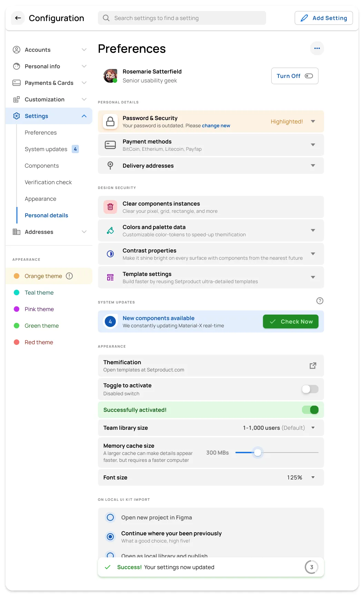Click the info icon beside Orange theme
Image resolution: width=364 pixels, height=596 pixels.
pyautogui.click(x=69, y=276)
